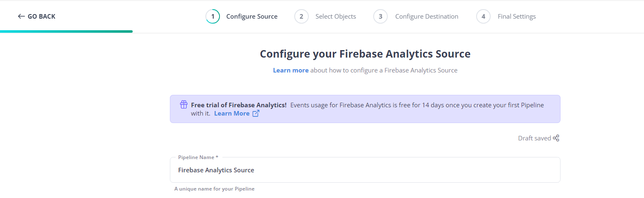Click the step 1 circle indicator
Image resolution: width=644 pixels, height=198 pixels.
point(212,17)
